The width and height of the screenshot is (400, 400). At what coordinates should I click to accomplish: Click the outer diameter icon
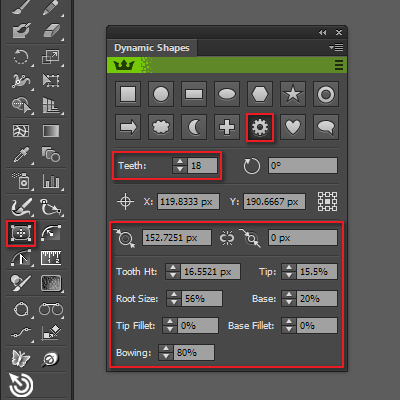[x=124, y=238]
